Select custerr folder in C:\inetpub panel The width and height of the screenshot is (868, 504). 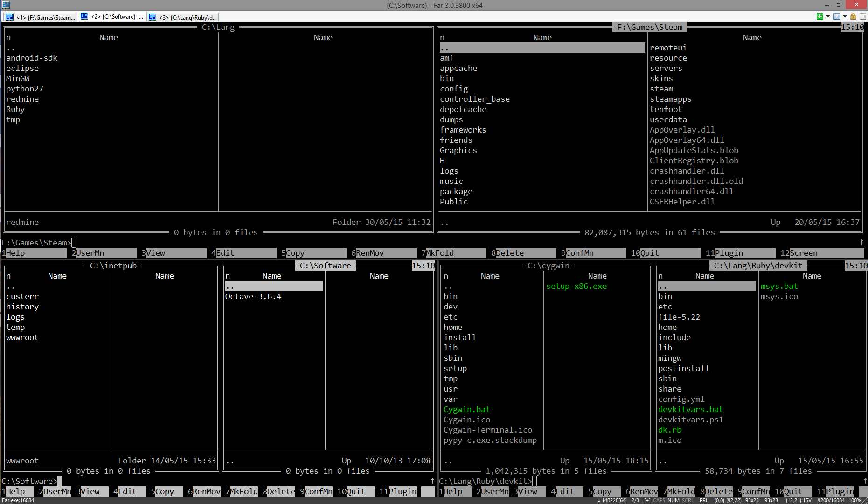pyautogui.click(x=22, y=296)
